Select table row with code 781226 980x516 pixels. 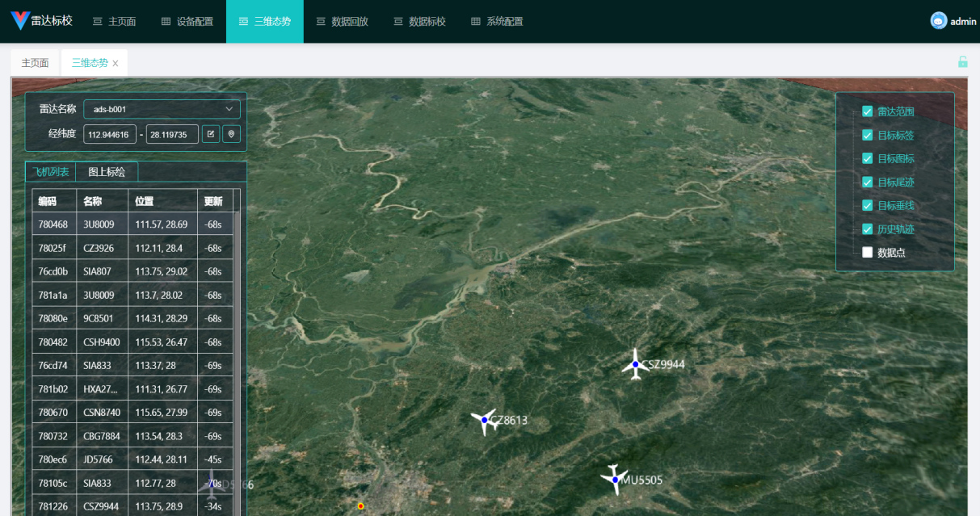pyautogui.click(x=132, y=506)
